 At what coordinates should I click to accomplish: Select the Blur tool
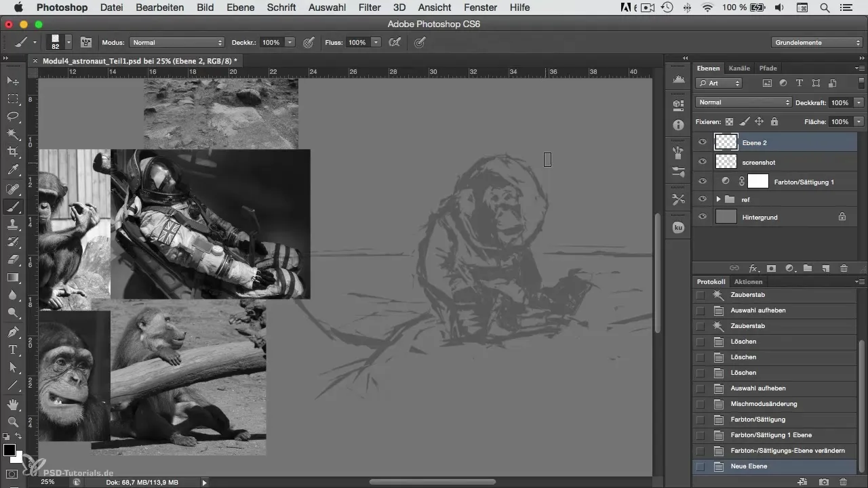12,295
